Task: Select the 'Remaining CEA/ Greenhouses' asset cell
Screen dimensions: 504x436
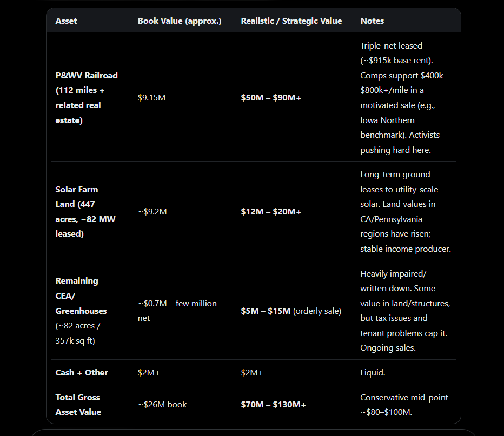Action: [x=81, y=311]
